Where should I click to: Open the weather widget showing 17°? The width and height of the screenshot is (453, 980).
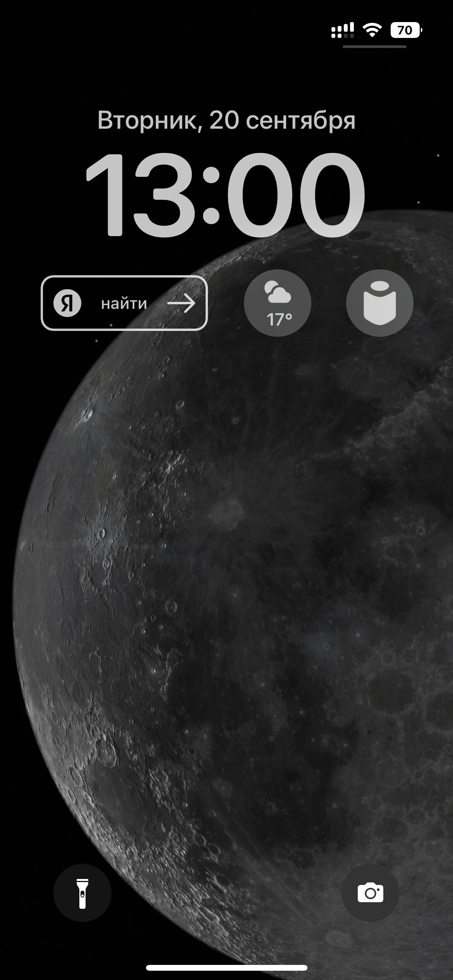point(277,303)
